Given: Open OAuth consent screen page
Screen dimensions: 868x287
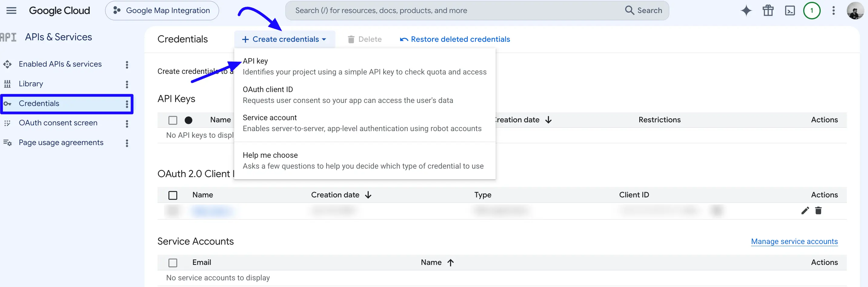Looking at the screenshot, I should click(58, 123).
